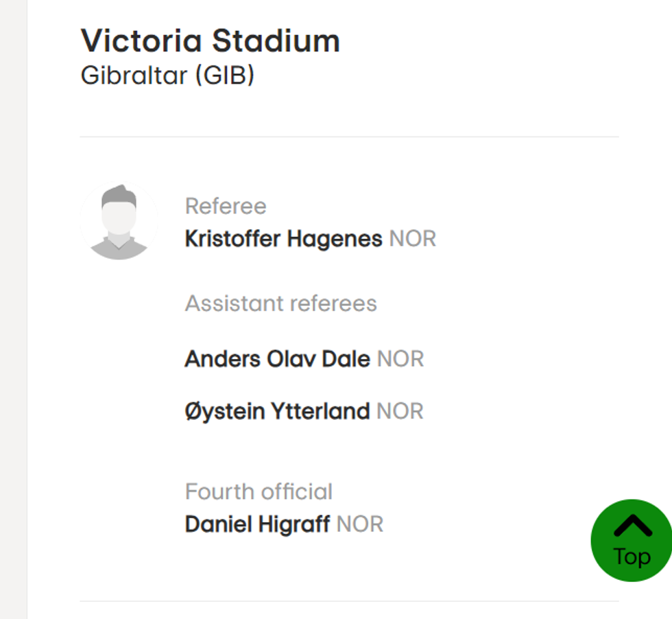Click NOR code beside Anders Olav Dale
Viewport: 672px width, 619px height.
(400, 359)
